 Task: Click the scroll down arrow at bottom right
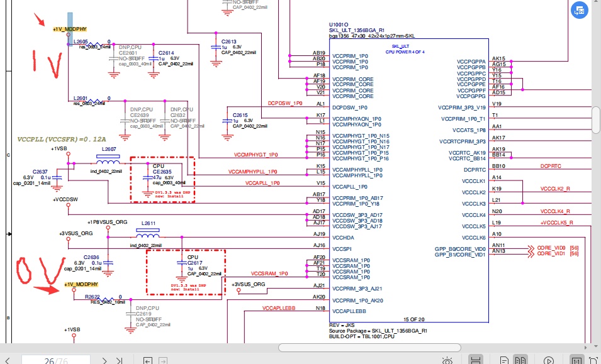coord(596,347)
